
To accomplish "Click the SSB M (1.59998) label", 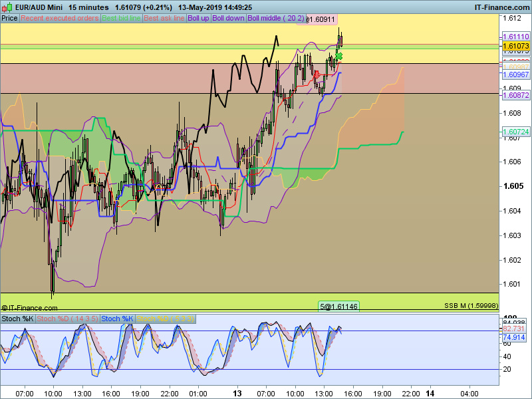I will (x=471, y=306).
